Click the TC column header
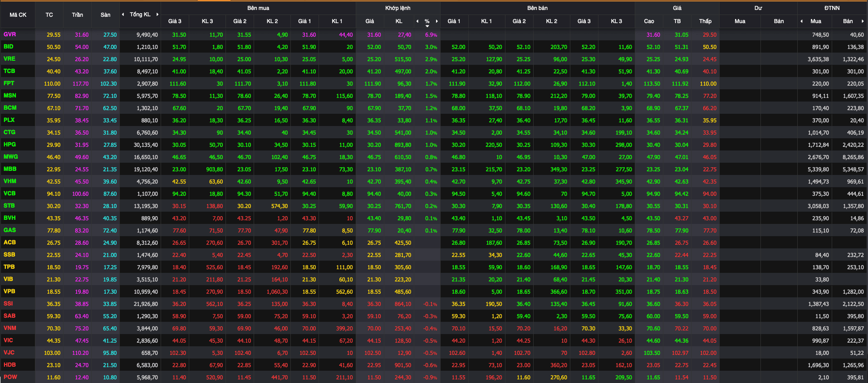868x383 pixels. click(x=49, y=15)
